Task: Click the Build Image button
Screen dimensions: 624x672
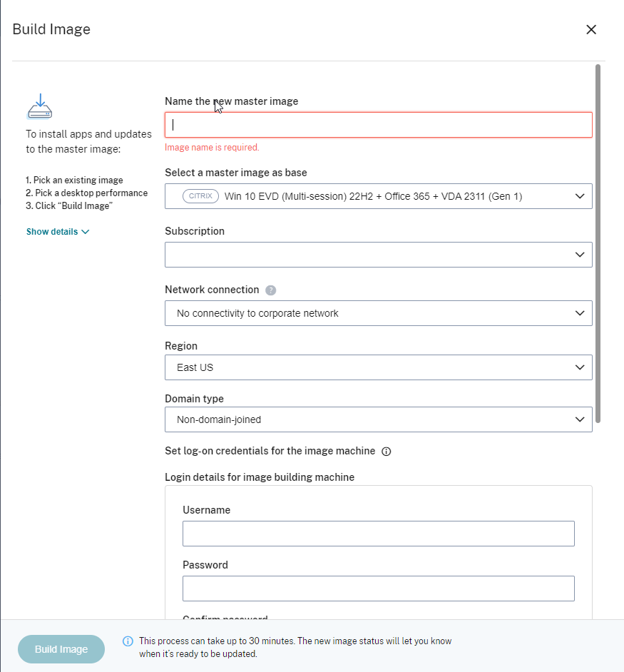Action: [x=61, y=649]
